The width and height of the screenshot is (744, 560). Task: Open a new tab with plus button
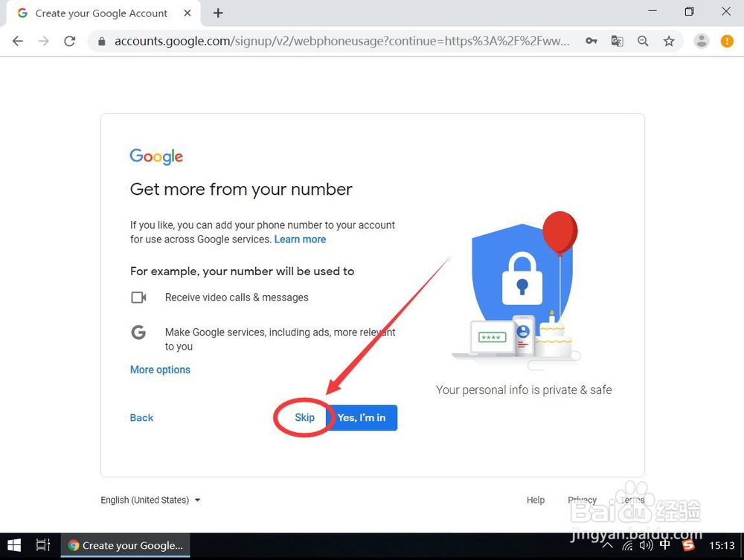pos(218,13)
